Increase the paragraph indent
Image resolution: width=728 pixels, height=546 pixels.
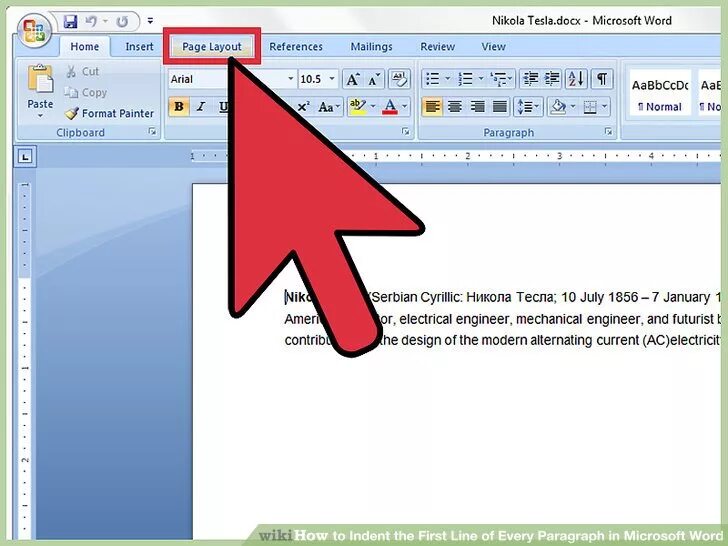[x=552, y=79]
